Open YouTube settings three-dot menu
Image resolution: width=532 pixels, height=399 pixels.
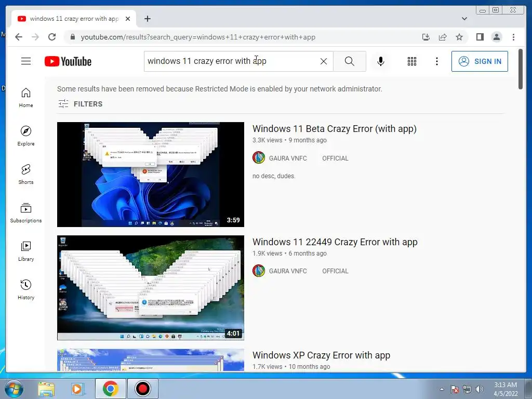point(436,61)
